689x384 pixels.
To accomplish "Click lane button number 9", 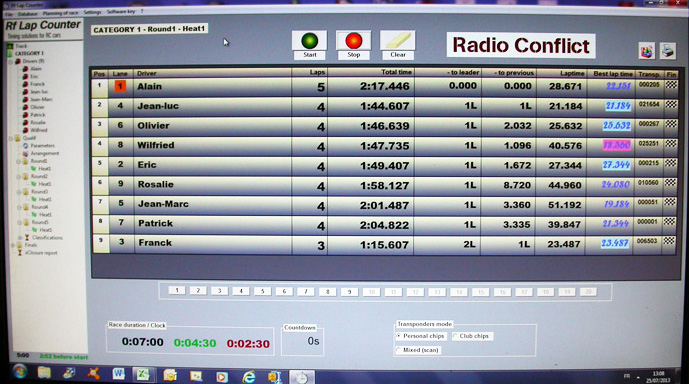I will [349, 292].
